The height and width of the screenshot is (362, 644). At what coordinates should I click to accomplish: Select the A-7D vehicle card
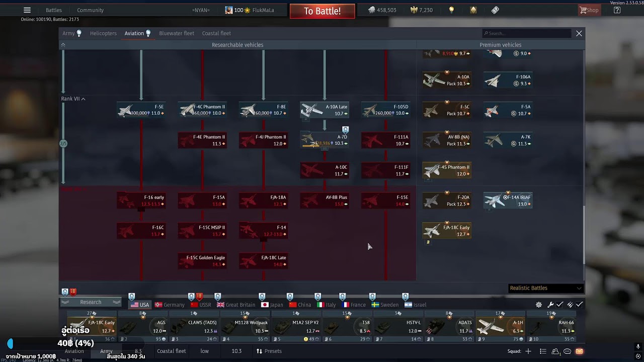tap(325, 140)
